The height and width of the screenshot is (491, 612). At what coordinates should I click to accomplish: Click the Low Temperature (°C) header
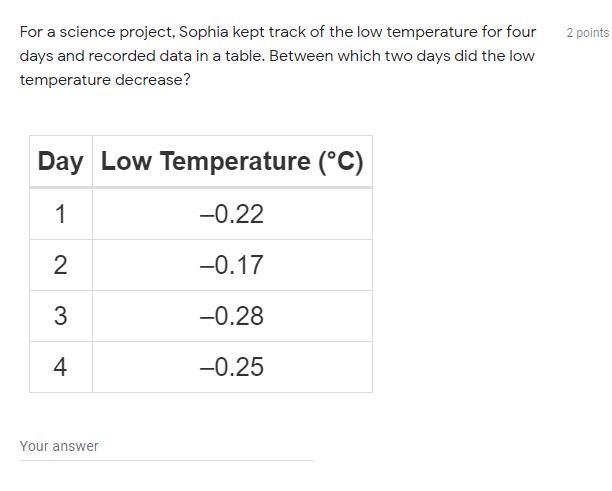click(x=232, y=161)
